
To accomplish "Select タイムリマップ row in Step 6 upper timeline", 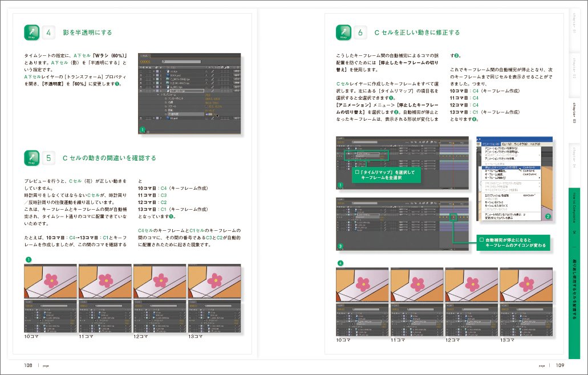I will 367,156.
